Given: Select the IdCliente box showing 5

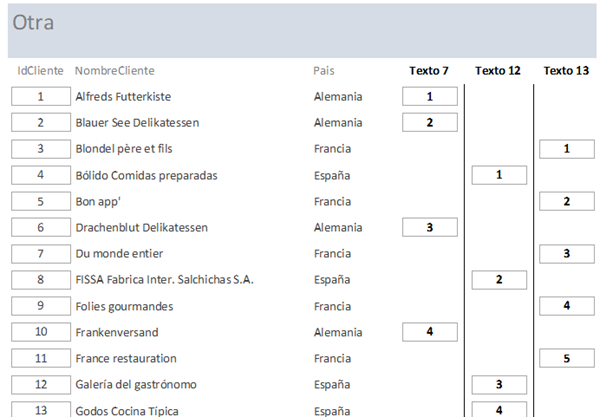Looking at the screenshot, I should (x=40, y=201).
